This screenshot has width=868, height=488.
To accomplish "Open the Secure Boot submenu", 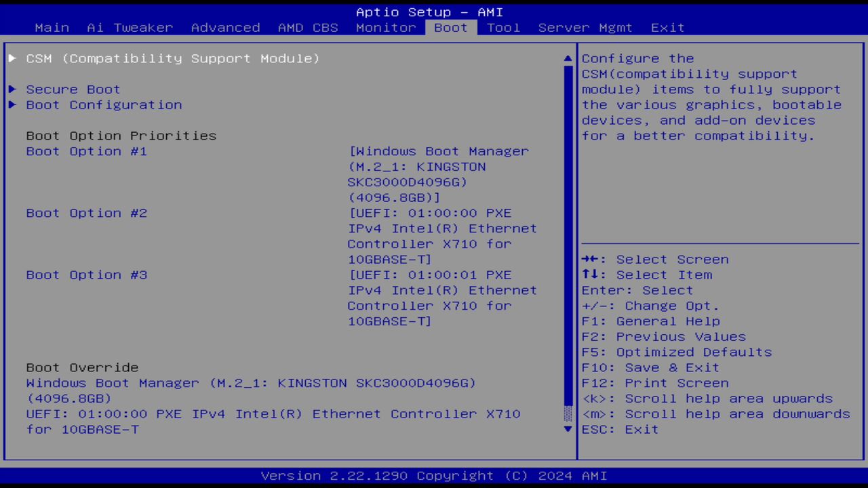I will (73, 89).
